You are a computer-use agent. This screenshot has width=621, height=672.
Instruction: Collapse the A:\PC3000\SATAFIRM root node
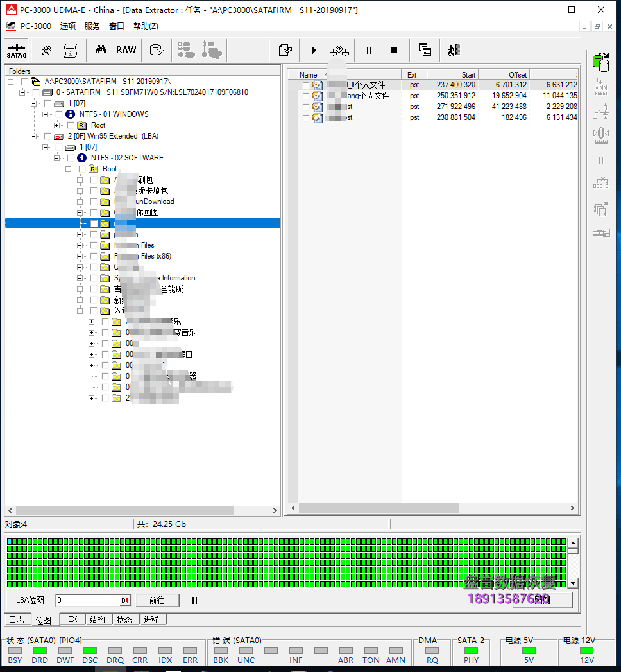point(11,82)
